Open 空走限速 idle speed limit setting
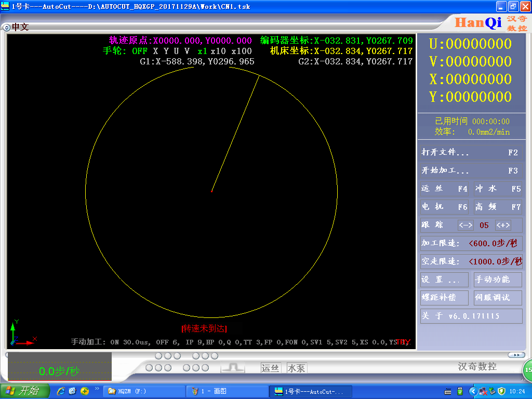Image resolution: width=532 pixels, height=399 pixels. coord(471,261)
